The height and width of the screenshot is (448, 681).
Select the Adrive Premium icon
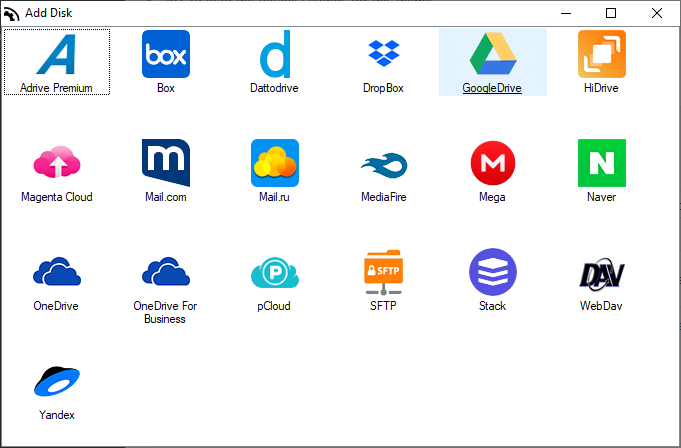click(56, 54)
